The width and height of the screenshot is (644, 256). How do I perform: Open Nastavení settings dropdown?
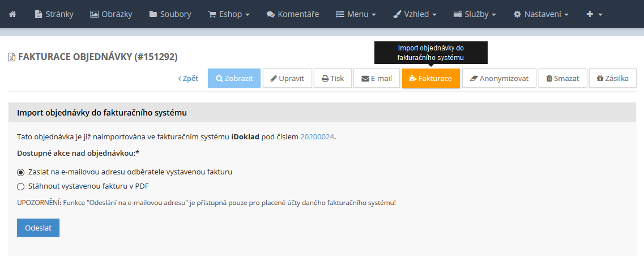(x=540, y=14)
